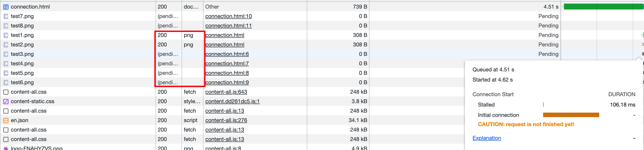The width and height of the screenshot is (644, 150).
Task: Open the connection.html:10 initiator link
Action: point(228,16)
